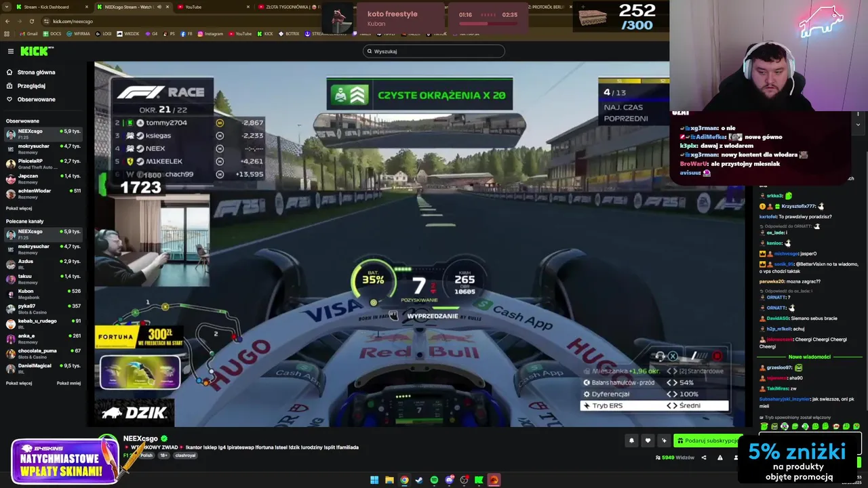Jump to Nowe wiadomości in chat

tap(809, 357)
